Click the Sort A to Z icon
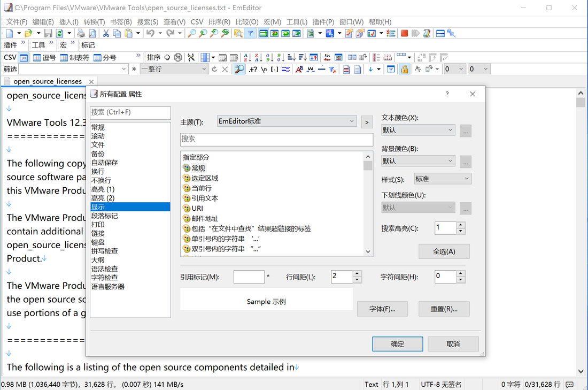Viewport: 588px width, 390px height. tap(247, 57)
